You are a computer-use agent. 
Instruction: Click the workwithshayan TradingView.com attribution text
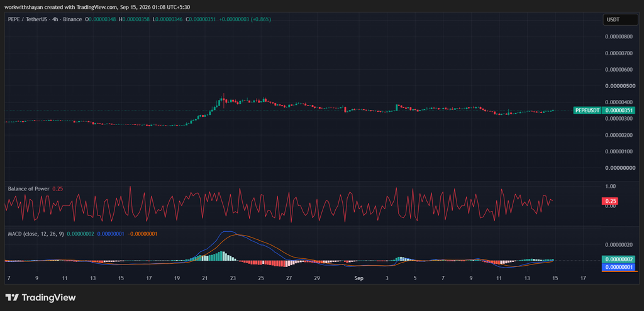(x=97, y=7)
